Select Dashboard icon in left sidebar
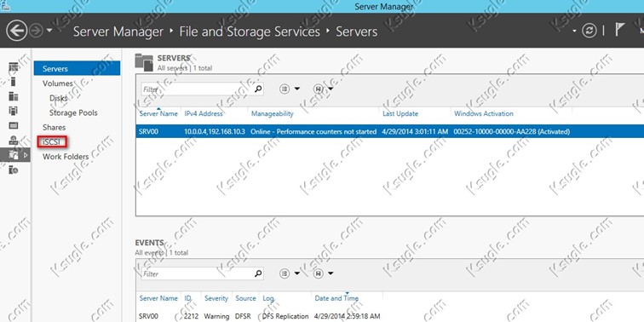Image resolution: width=644 pixels, height=322 pixels. click(x=14, y=67)
